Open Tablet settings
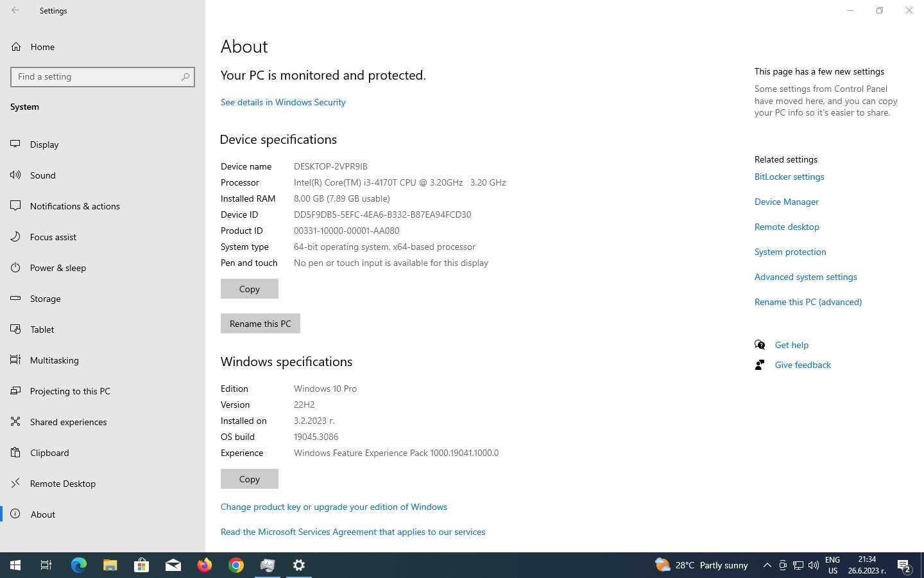924x578 pixels. tap(103, 329)
